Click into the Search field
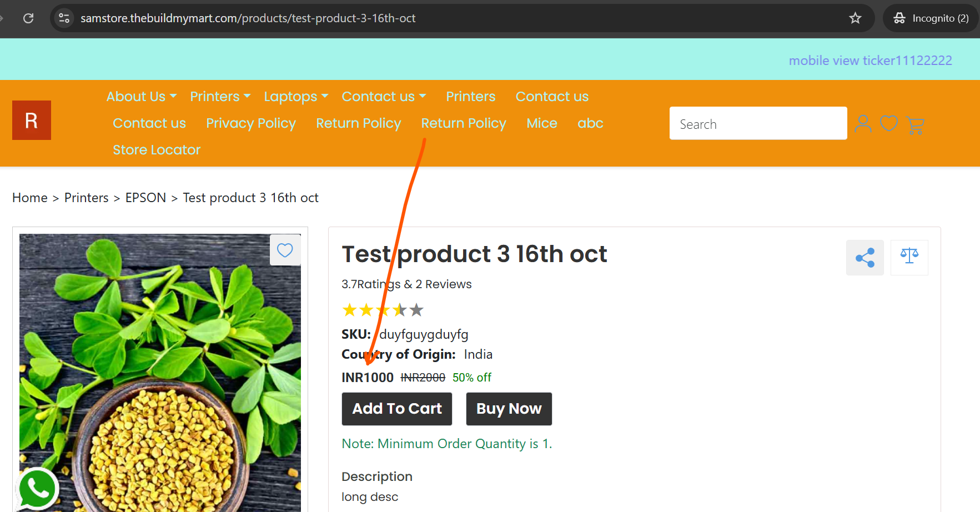980x512 pixels. click(758, 123)
